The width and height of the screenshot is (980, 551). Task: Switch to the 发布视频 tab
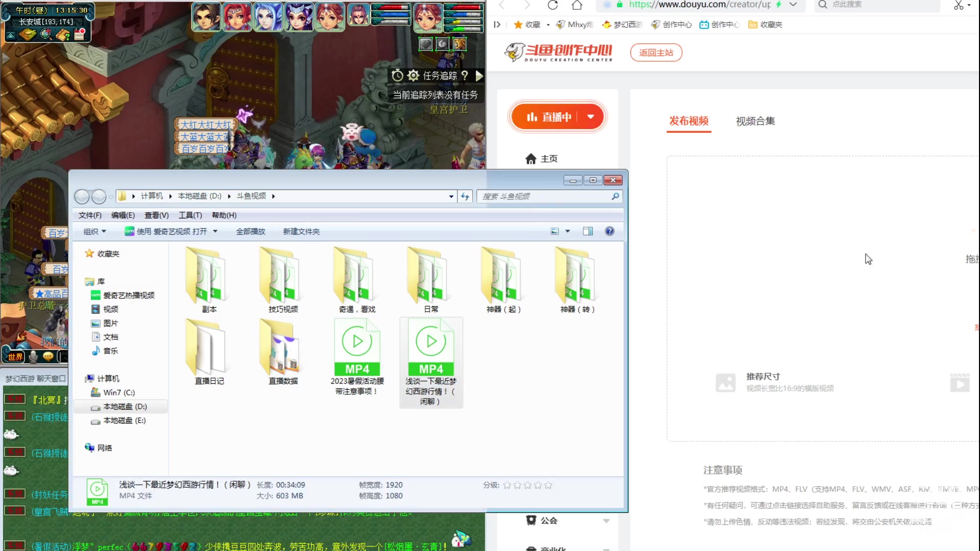(x=689, y=121)
